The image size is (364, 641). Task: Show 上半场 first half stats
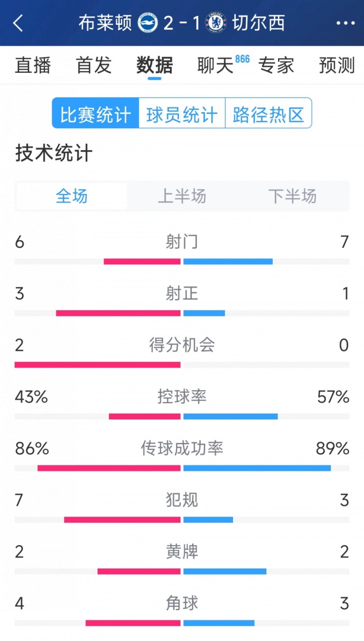(182, 196)
